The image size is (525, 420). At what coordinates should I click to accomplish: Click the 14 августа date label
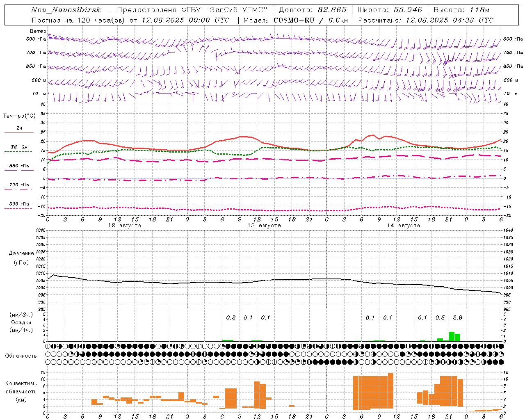(404, 226)
